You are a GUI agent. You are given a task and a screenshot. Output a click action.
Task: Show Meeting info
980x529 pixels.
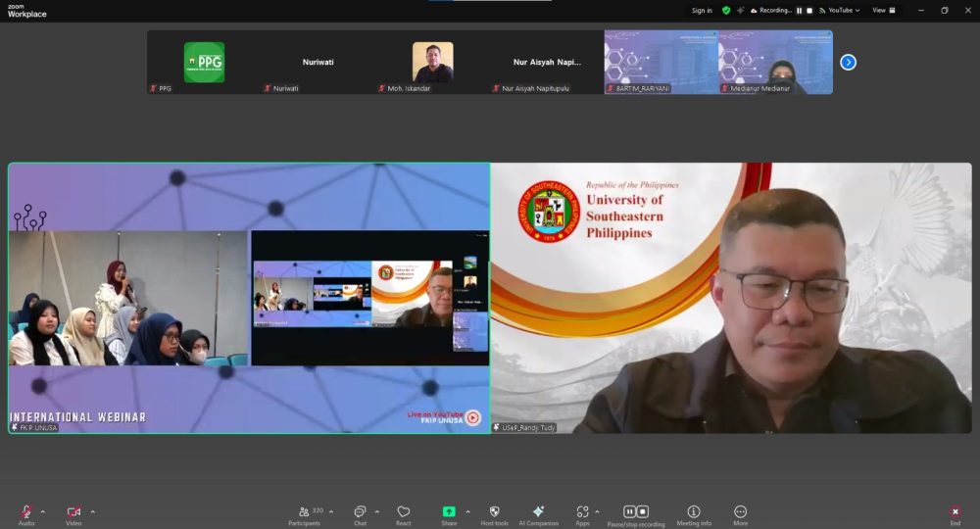(694, 512)
